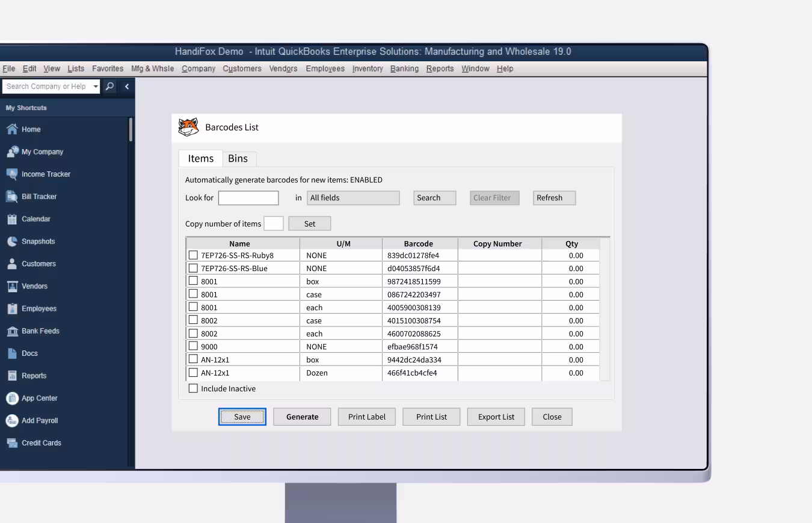Check the 8002 each row checkbox

click(x=193, y=333)
